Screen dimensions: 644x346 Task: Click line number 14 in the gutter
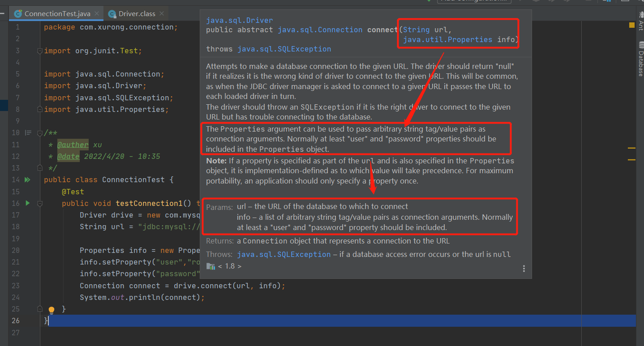[x=16, y=180]
